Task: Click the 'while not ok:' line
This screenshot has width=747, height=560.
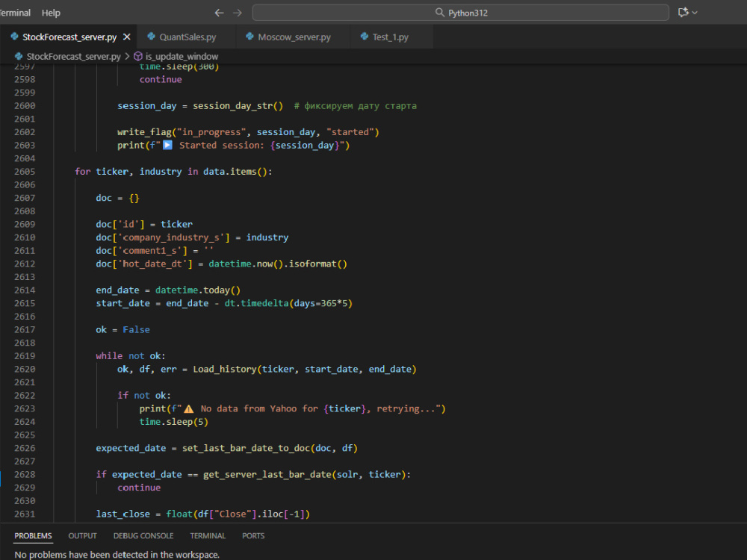Action: (131, 355)
